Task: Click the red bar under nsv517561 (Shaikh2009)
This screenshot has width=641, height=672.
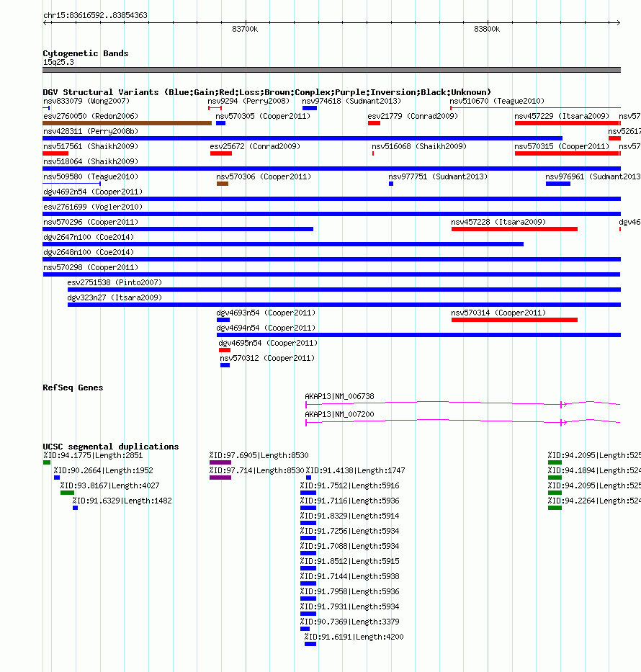Action: point(55,153)
